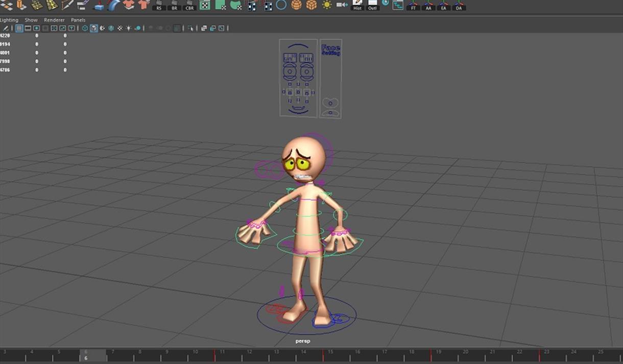623x364 pixels.
Task: Click the resolution gate icon in panel toolbar
Action: point(36,28)
